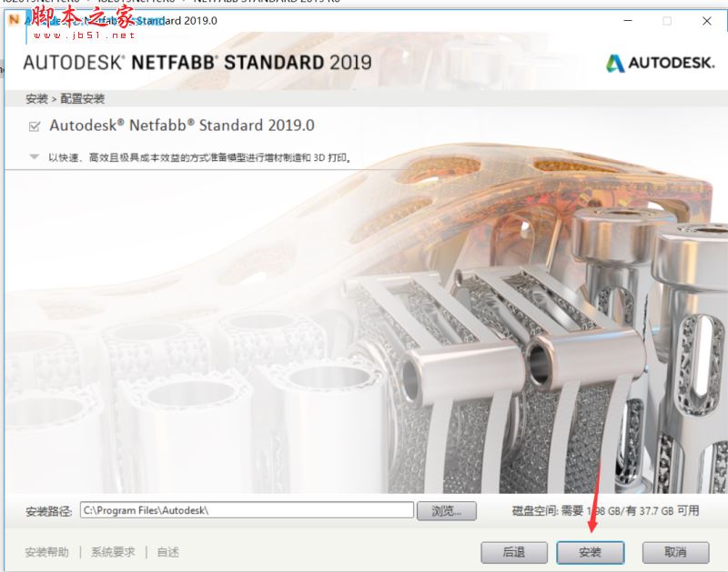This screenshot has height=572, width=728.
Task: Select the Autodesk® Netfabb® Standard 2019.0 product title
Action: point(182,125)
